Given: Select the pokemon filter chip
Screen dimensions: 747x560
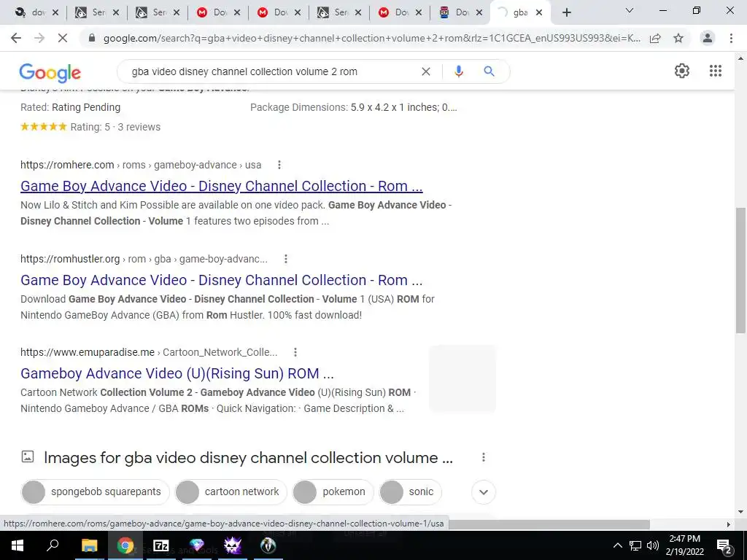Looking at the screenshot, I should click(333, 492).
